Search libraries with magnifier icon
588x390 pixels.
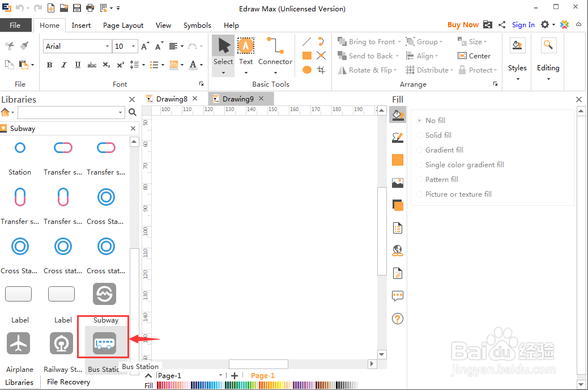click(133, 112)
